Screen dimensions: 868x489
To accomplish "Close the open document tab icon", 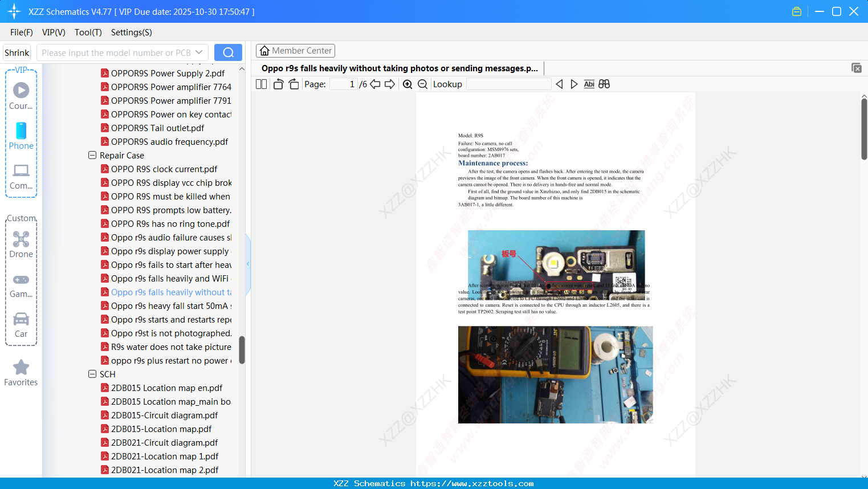I will (857, 68).
